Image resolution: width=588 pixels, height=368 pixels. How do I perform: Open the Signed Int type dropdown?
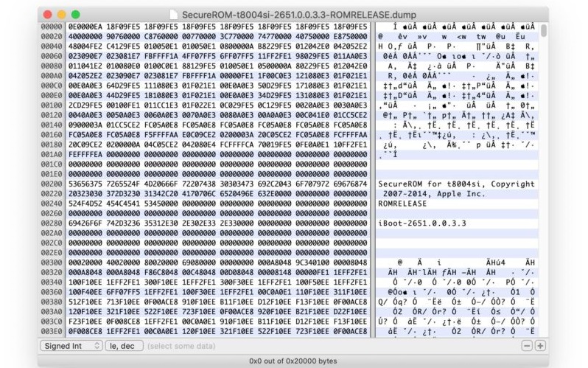coord(71,346)
